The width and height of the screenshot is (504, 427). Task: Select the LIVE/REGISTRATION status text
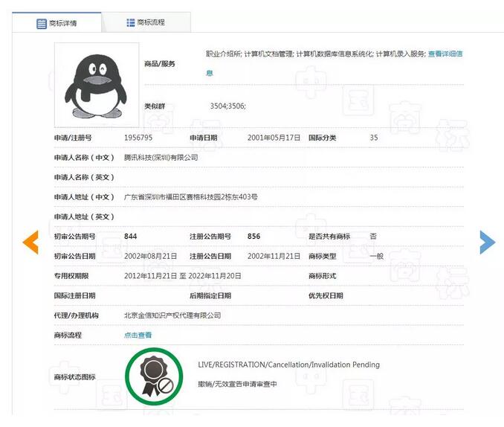coord(288,365)
